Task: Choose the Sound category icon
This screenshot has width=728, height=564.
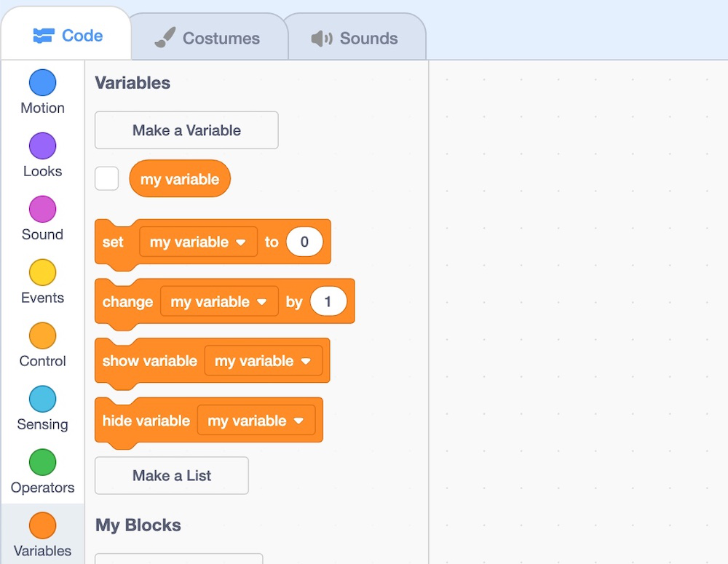Action: (x=42, y=210)
